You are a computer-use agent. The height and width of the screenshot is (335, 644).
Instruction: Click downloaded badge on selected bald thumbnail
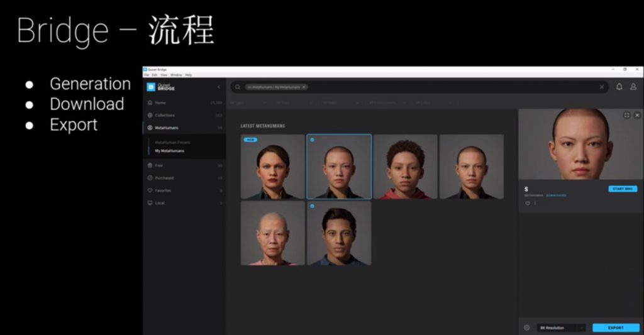[x=312, y=140]
